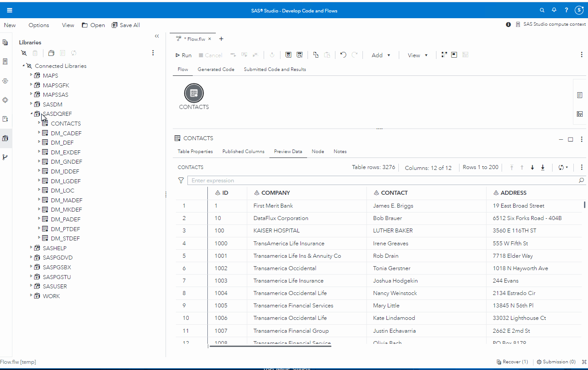Viewport: 588px width, 370px height.
Task: Click the New Library icon in Libraries toolbar
Action: pos(51,53)
